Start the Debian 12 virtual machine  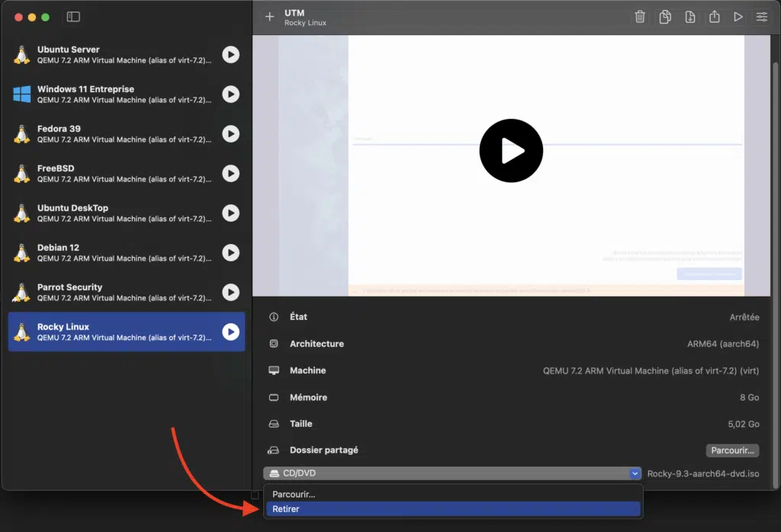click(x=230, y=253)
